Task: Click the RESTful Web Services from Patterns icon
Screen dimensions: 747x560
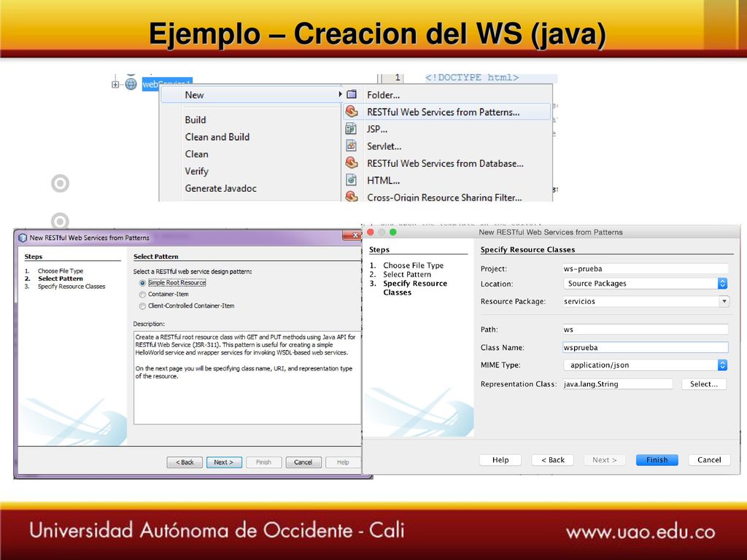Action: tap(352, 112)
